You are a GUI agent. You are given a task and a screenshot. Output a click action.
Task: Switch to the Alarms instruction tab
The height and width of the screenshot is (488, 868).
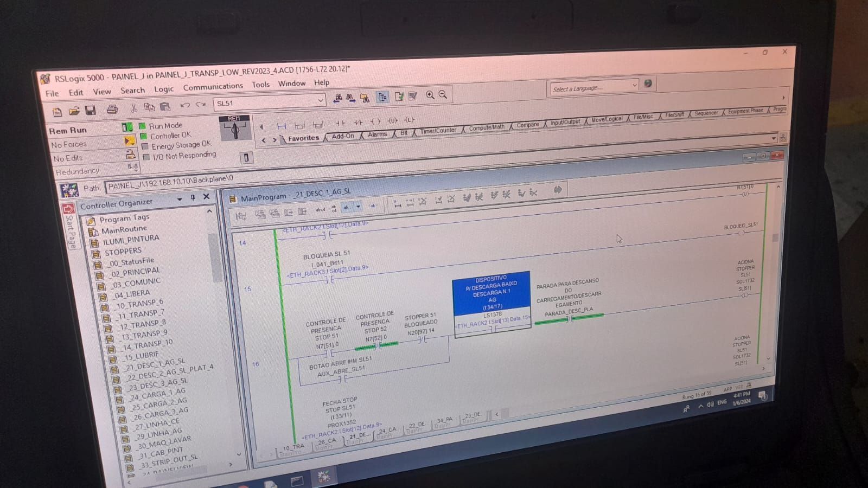(377, 134)
